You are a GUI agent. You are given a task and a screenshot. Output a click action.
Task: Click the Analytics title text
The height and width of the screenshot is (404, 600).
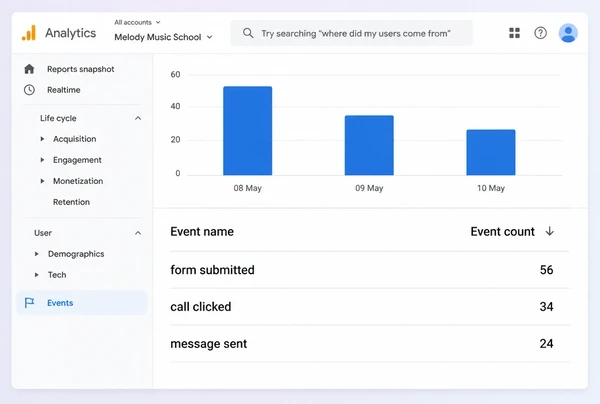pos(71,33)
